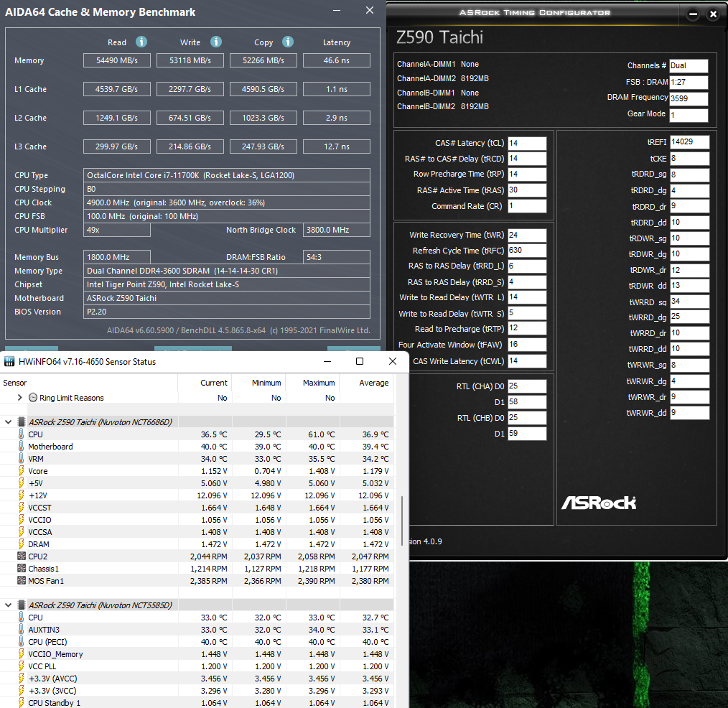This screenshot has width=728, height=708.
Task: Click the Channels # field showing Dual
Action: click(x=689, y=65)
